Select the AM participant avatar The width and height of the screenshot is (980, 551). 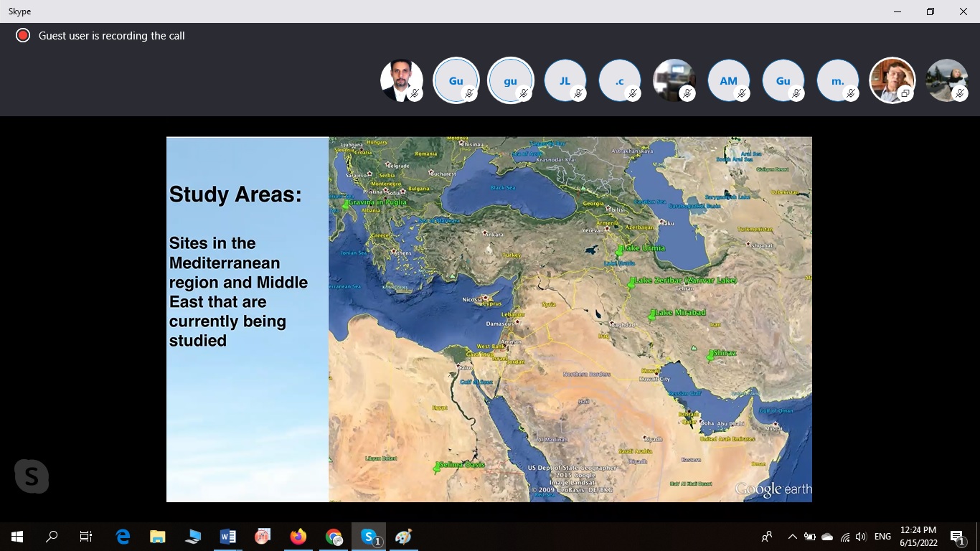pos(728,80)
